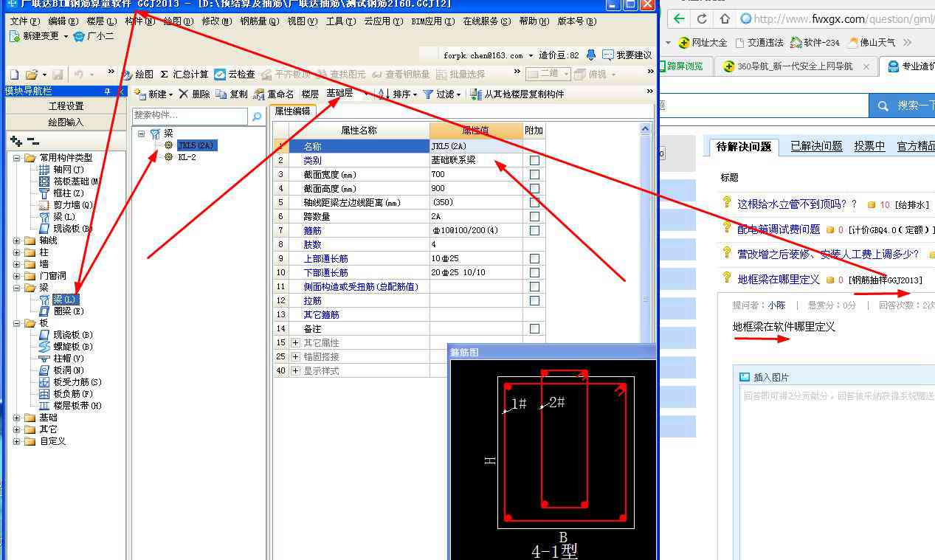Tick 附加 checkbox for 跨数量 row

pos(534,217)
